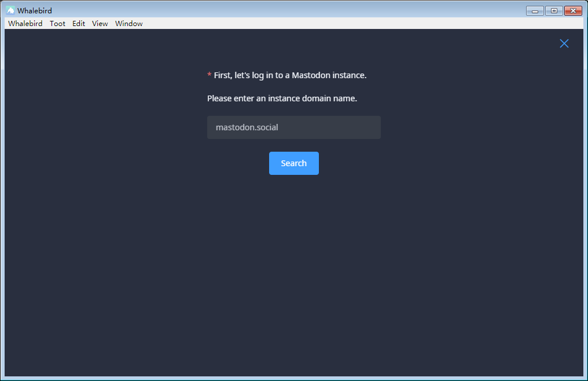This screenshot has height=381, width=588.
Task: Click the 'Please enter an instance domain name' text
Action: (x=282, y=98)
